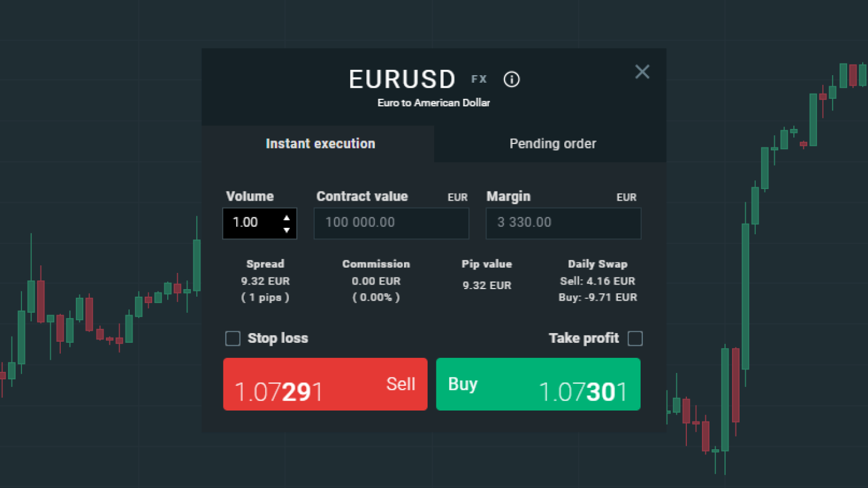868x488 pixels.
Task: Click the Daily Swap Sell value
Action: pyautogui.click(x=597, y=281)
